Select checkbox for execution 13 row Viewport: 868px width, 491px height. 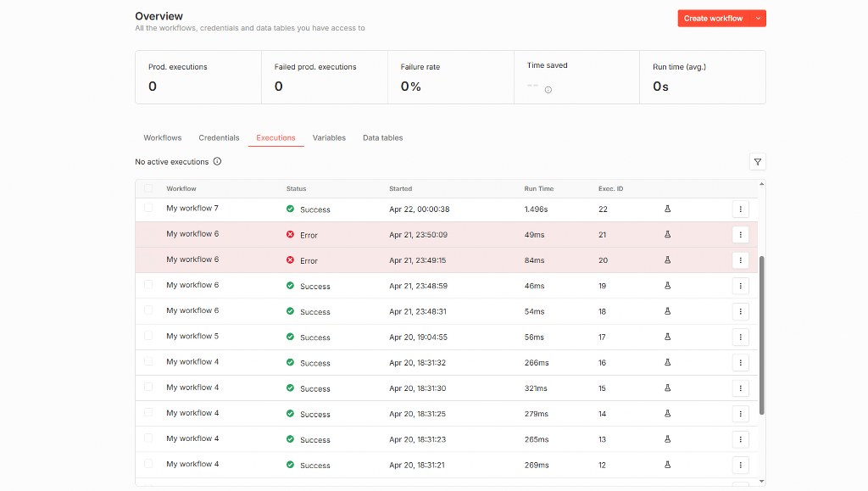(x=148, y=438)
